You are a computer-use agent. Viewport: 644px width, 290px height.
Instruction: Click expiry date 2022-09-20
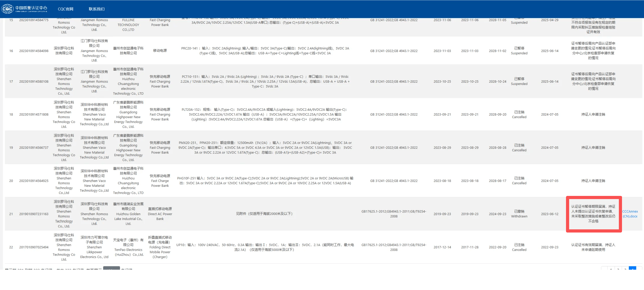pyautogui.click(x=497, y=247)
